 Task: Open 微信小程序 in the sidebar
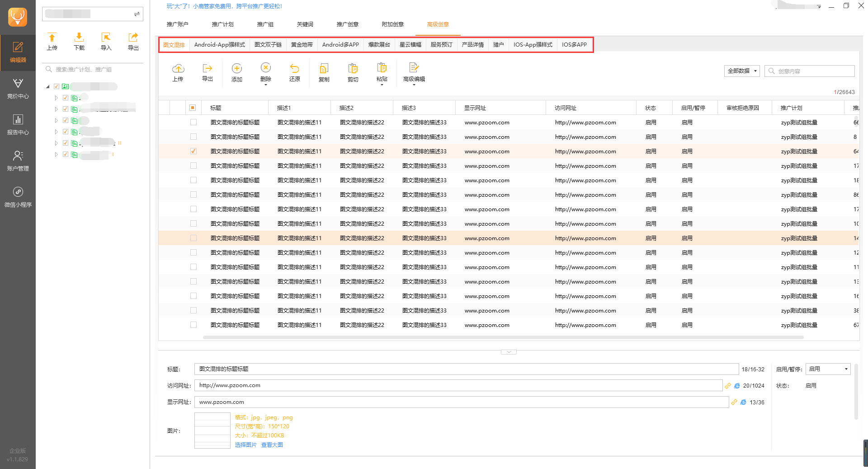tap(18, 197)
